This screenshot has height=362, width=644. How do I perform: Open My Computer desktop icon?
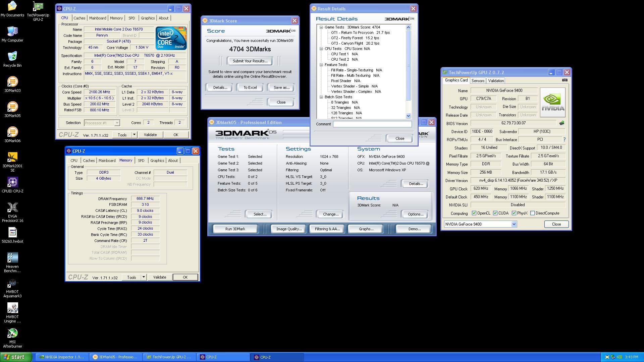click(x=12, y=34)
